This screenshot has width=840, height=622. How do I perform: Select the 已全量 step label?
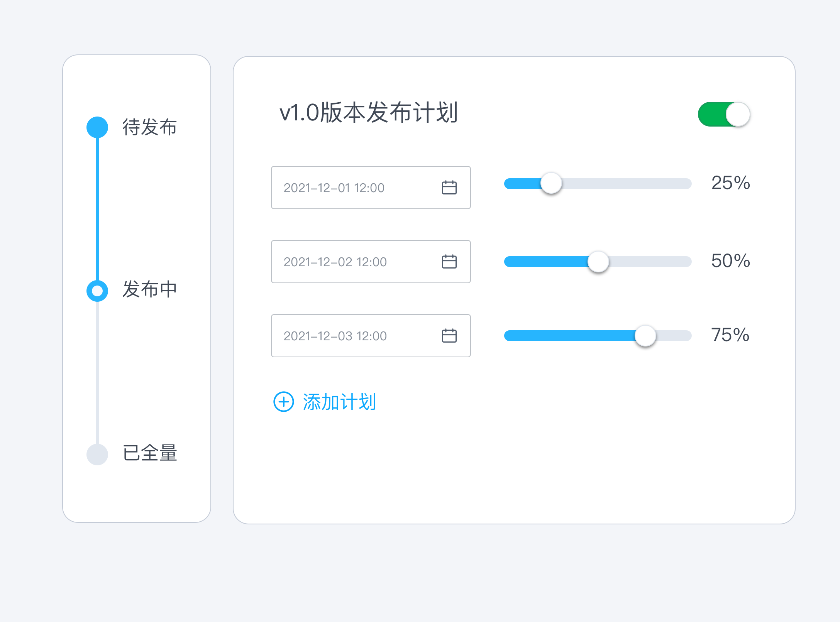150,453
